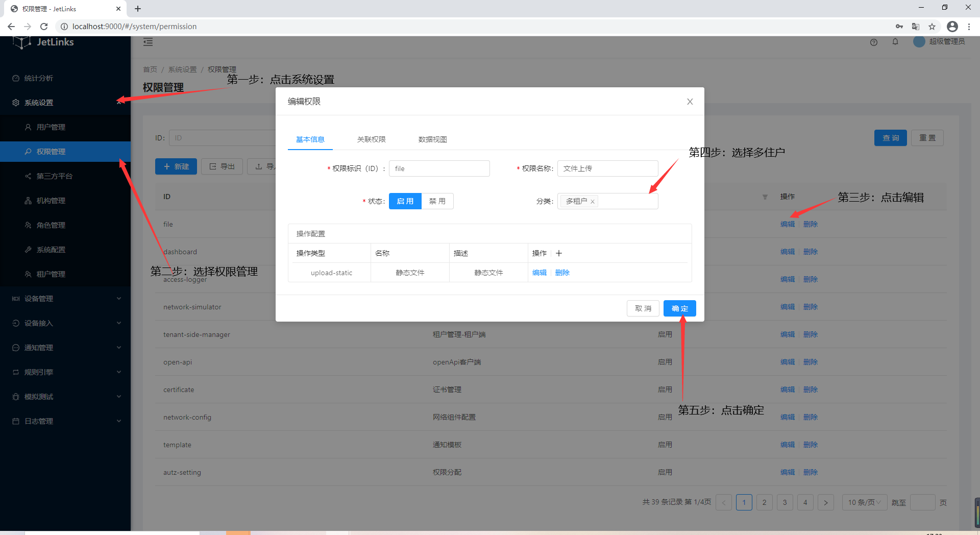Click the 取消 cancel button
Viewport: 980px width, 535px height.
pyautogui.click(x=643, y=308)
